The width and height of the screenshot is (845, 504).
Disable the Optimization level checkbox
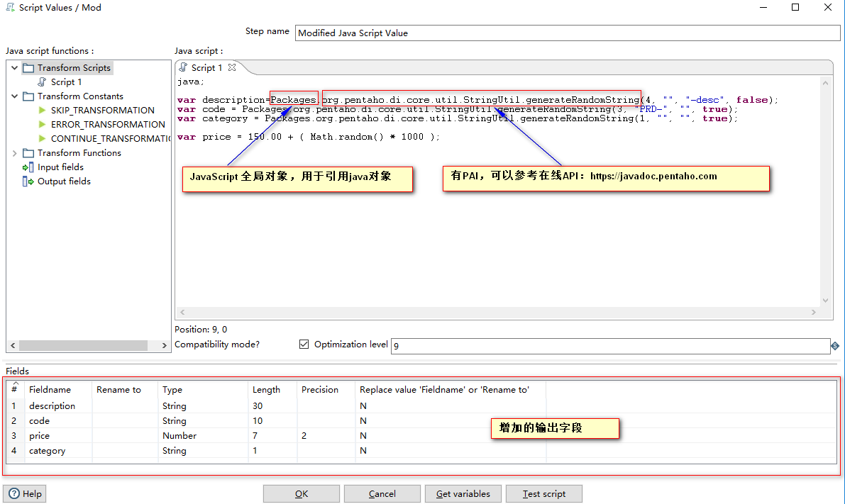click(304, 344)
